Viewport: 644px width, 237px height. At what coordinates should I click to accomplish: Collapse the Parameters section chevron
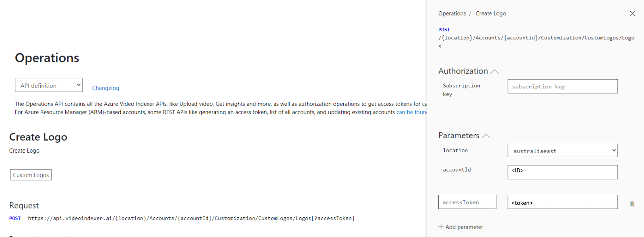click(486, 136)
